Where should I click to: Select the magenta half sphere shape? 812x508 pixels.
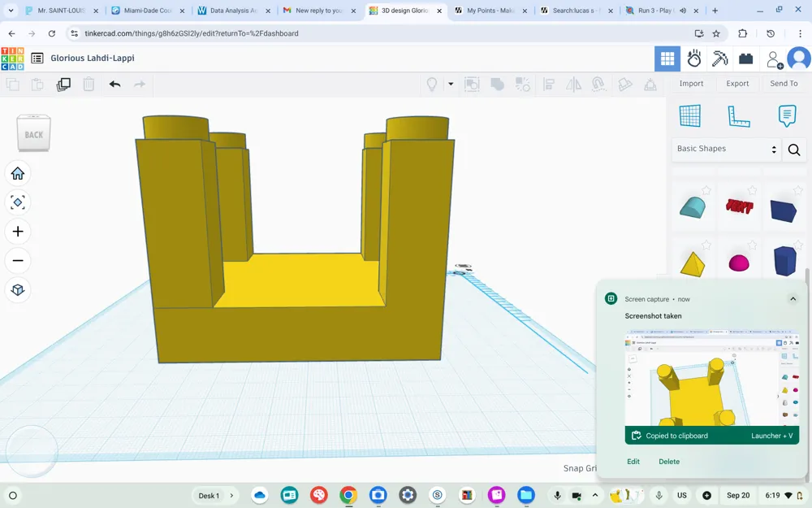point(738,263)
